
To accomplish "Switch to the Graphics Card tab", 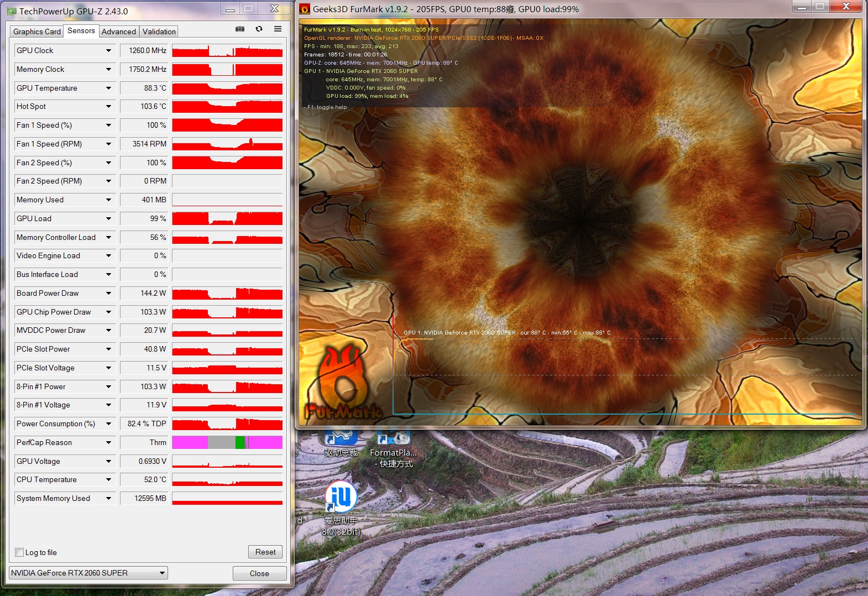I will [36, 32].
